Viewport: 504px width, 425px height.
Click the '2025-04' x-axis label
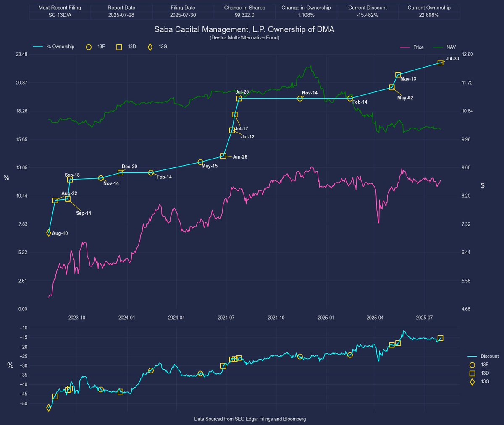(375, 318)
